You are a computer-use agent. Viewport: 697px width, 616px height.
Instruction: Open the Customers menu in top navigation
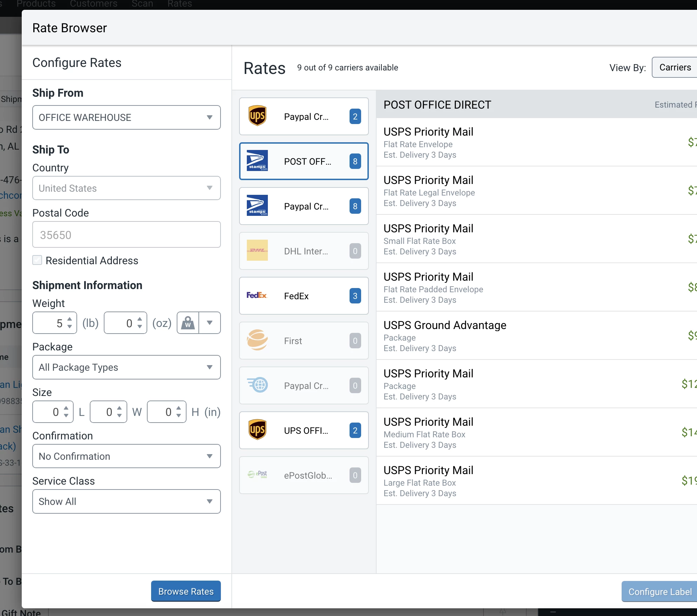(x=94, y=4)
